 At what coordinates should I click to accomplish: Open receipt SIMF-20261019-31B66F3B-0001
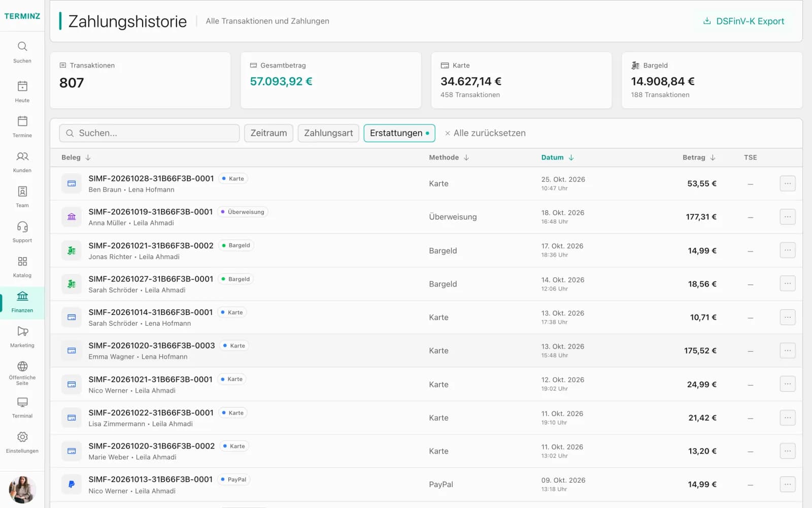pos(150,212)
